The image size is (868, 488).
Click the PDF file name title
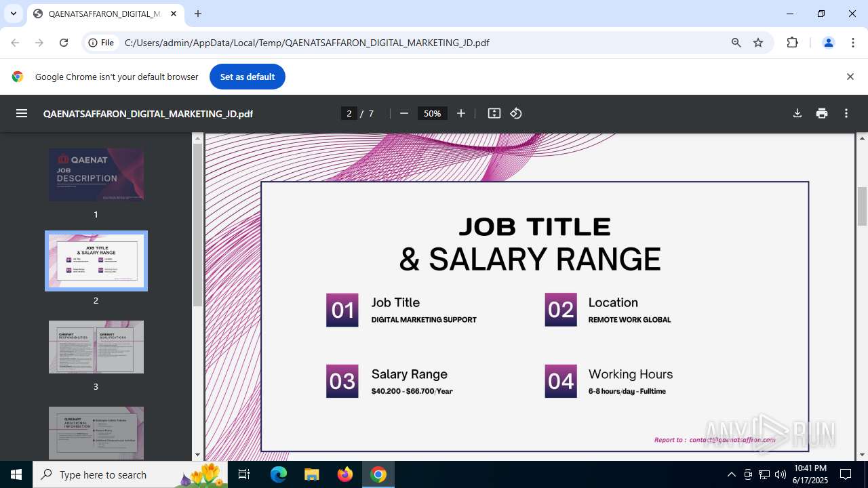click(148, 114)
